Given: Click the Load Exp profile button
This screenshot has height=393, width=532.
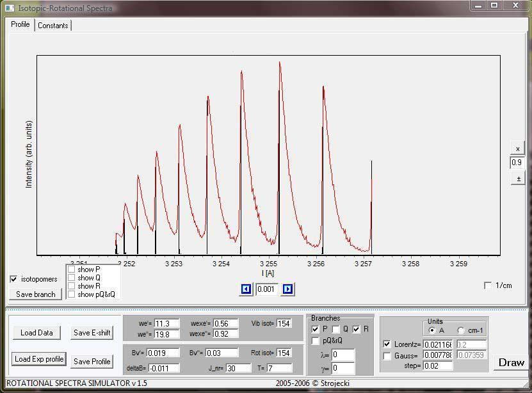Looking at the screenshot, I should [39, 359].
